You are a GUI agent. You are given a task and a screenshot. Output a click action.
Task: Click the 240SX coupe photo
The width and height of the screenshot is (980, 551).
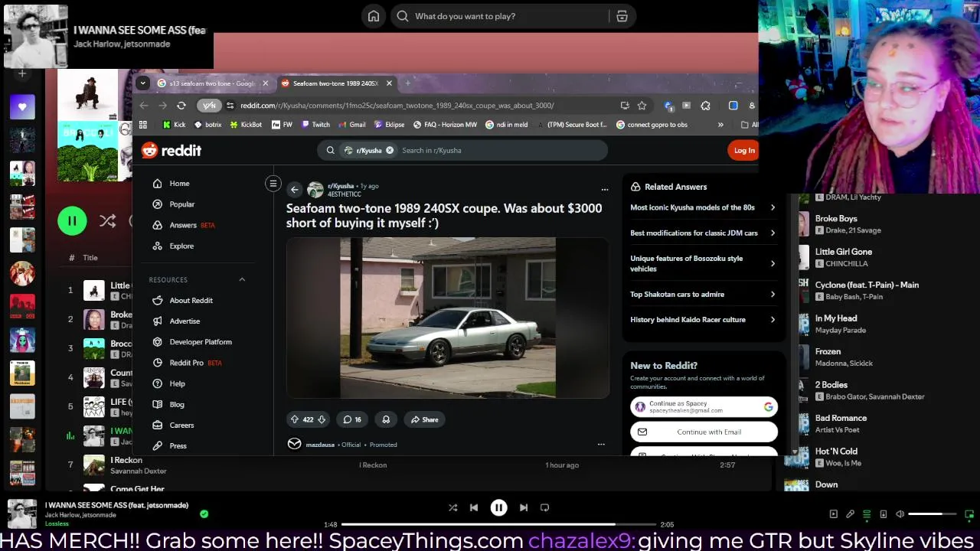point(448,318)
